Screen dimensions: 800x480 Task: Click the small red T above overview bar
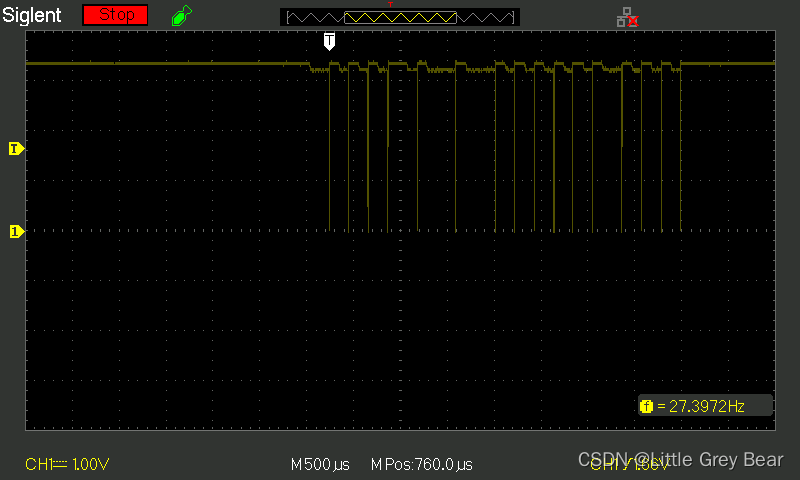tap(390, 5)
